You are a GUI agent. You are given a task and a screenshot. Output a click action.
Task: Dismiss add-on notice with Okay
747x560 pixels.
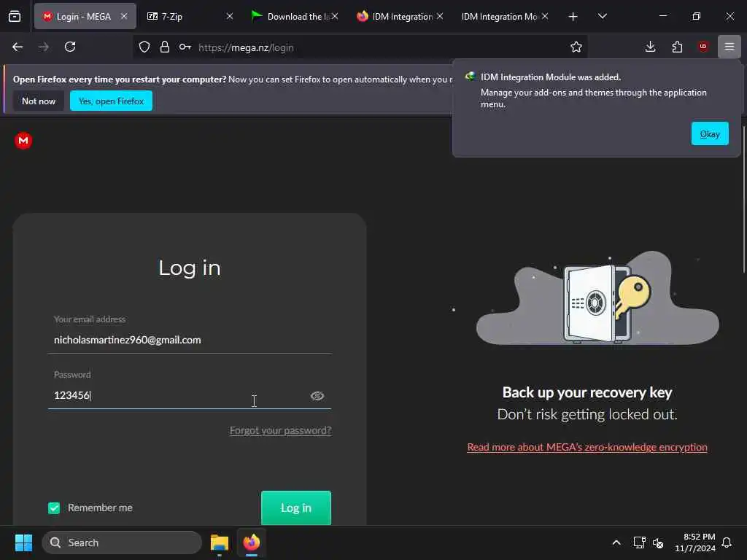[710, 134]
